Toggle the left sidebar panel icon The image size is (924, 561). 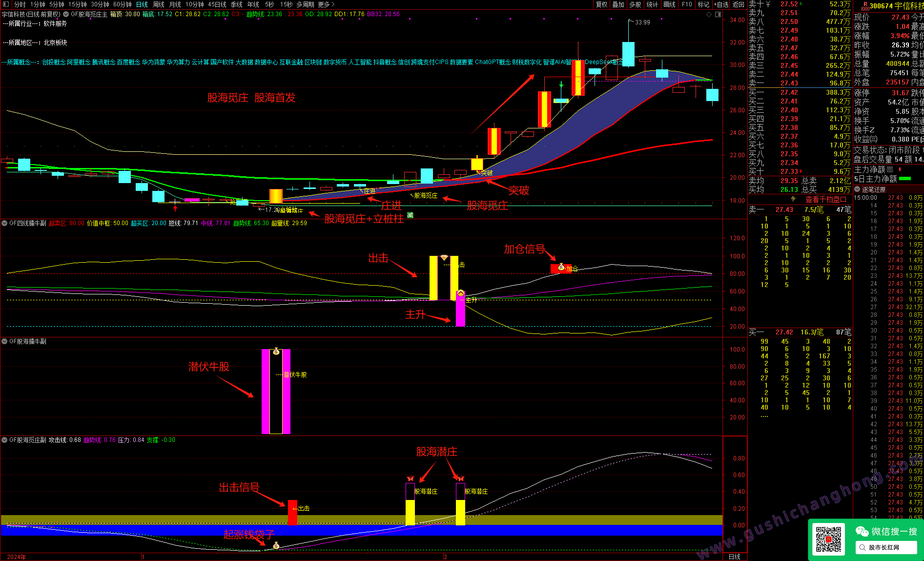[x=6, y=4]
